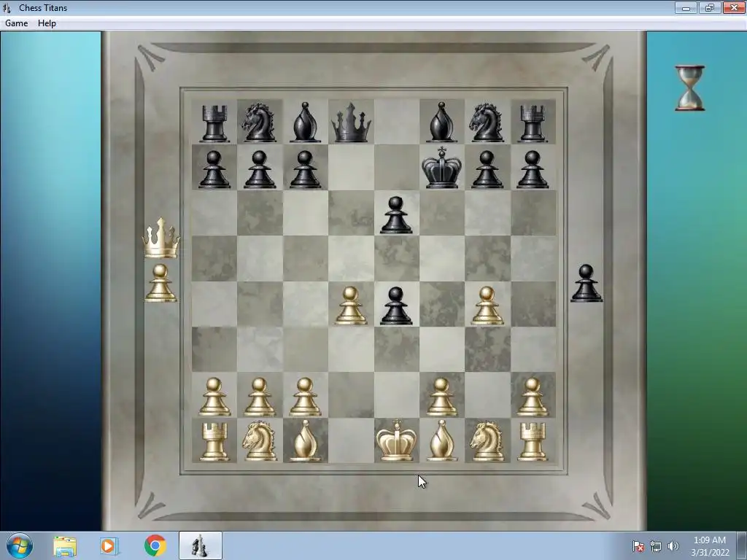Restore down the Chess Titans window
This screenshot has height=560, width=747.
tap(710, 7)
